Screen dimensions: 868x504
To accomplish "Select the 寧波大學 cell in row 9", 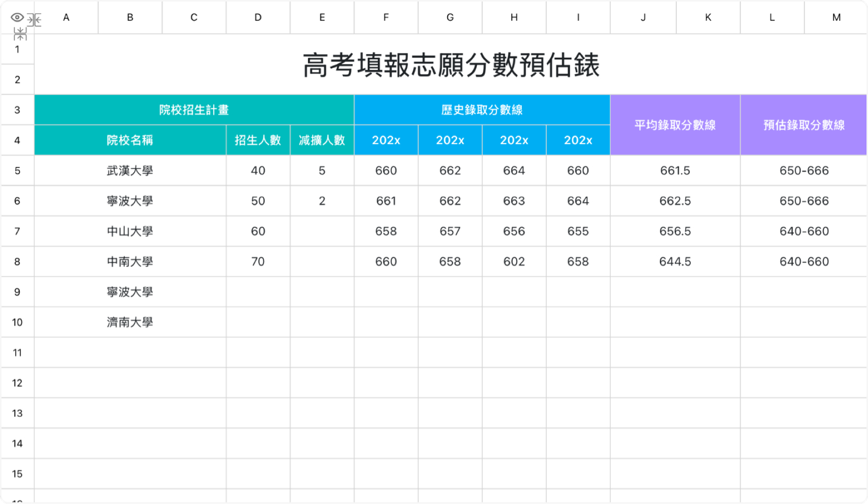I will click(130, 292).
